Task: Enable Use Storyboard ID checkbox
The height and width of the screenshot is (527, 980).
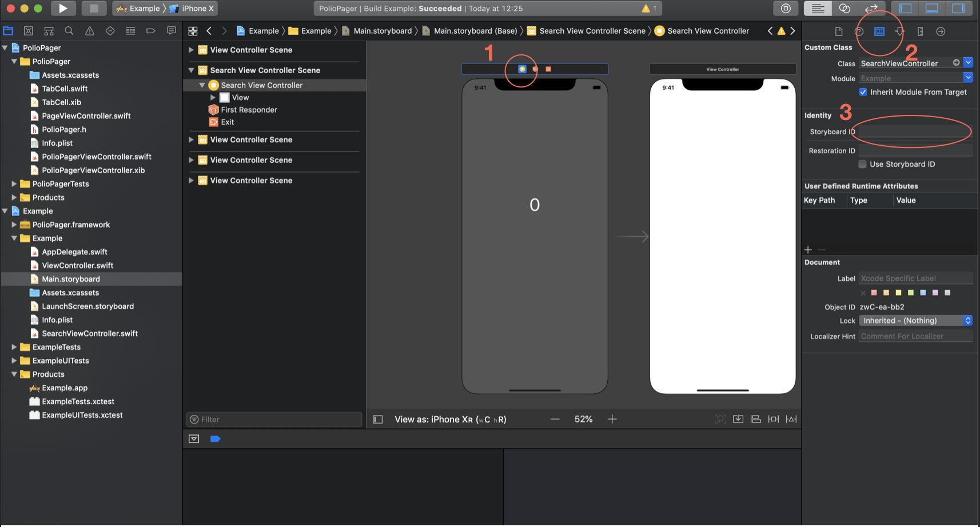Action: click(862, 164)
